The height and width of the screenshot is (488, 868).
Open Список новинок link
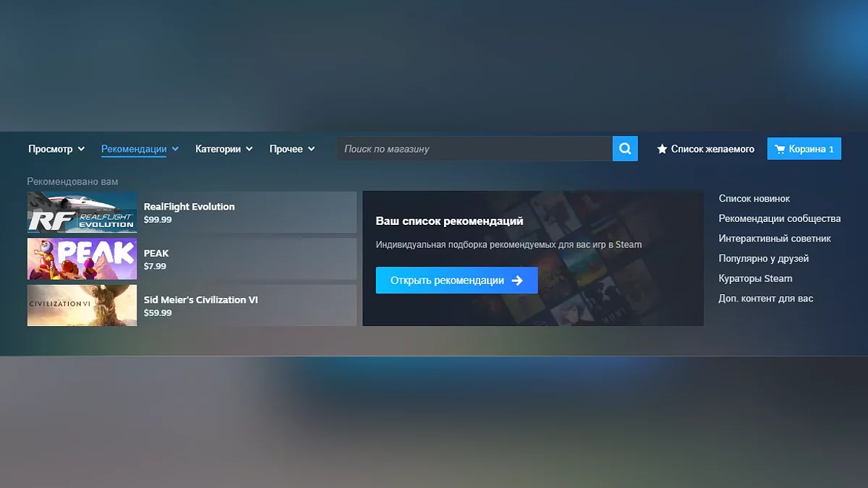point(754,198)
